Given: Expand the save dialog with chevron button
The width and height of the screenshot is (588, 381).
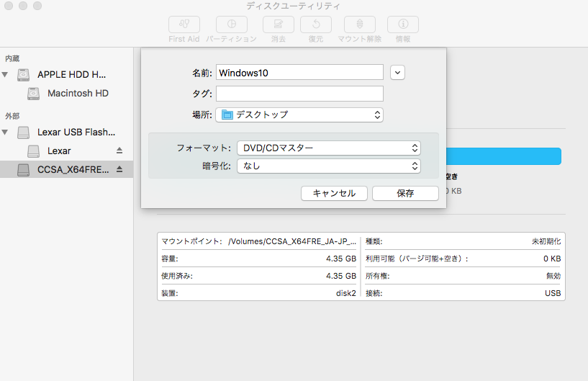Looking at the screenshot, I should (397, 73).
